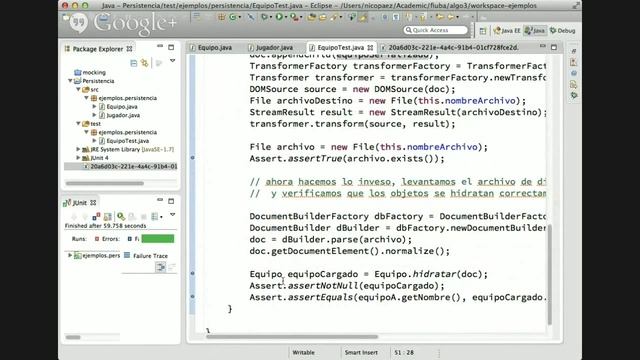
Task: Click Collapse All in Package Explorer
Action: click(133, 63)
